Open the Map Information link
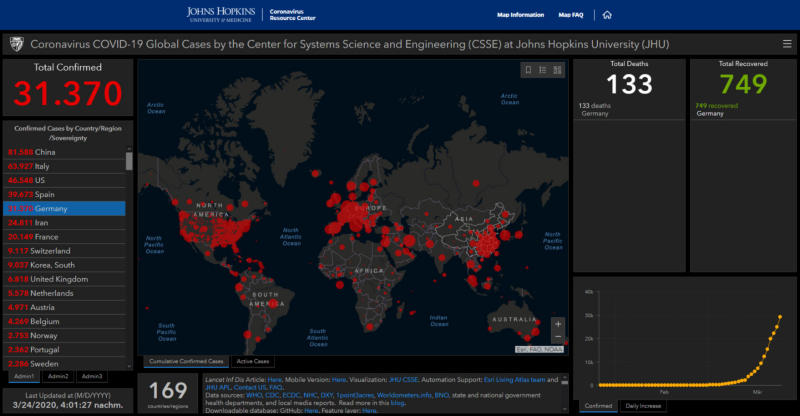 pos(520,15)
